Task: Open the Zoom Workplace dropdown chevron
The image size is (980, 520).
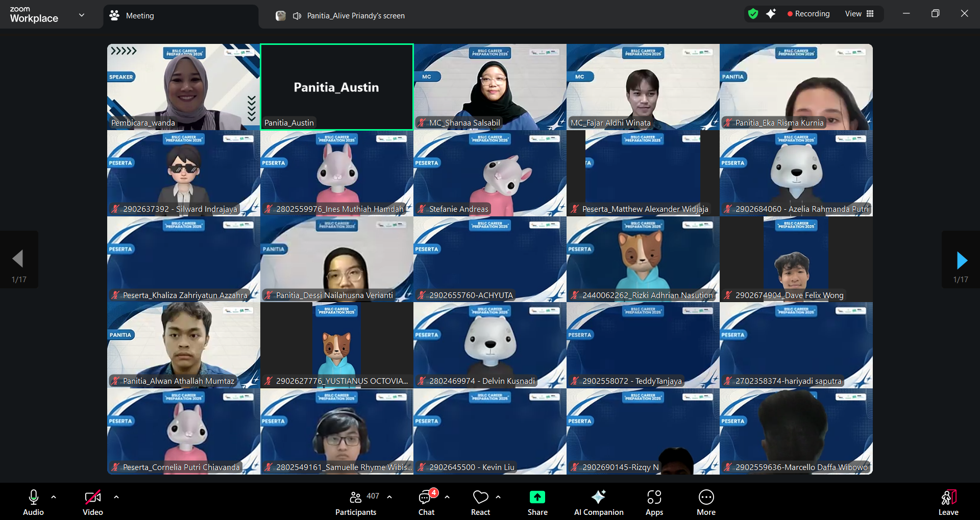Action: [82, 15]
